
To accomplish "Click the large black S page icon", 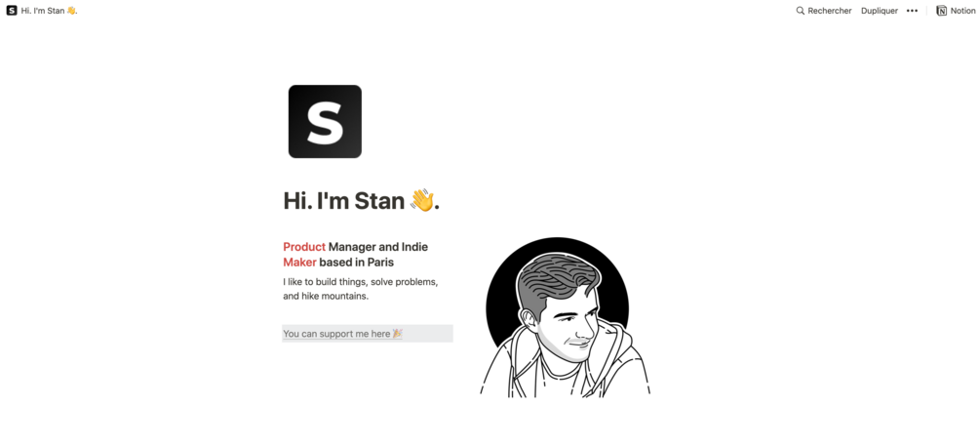I will [325, 121].
